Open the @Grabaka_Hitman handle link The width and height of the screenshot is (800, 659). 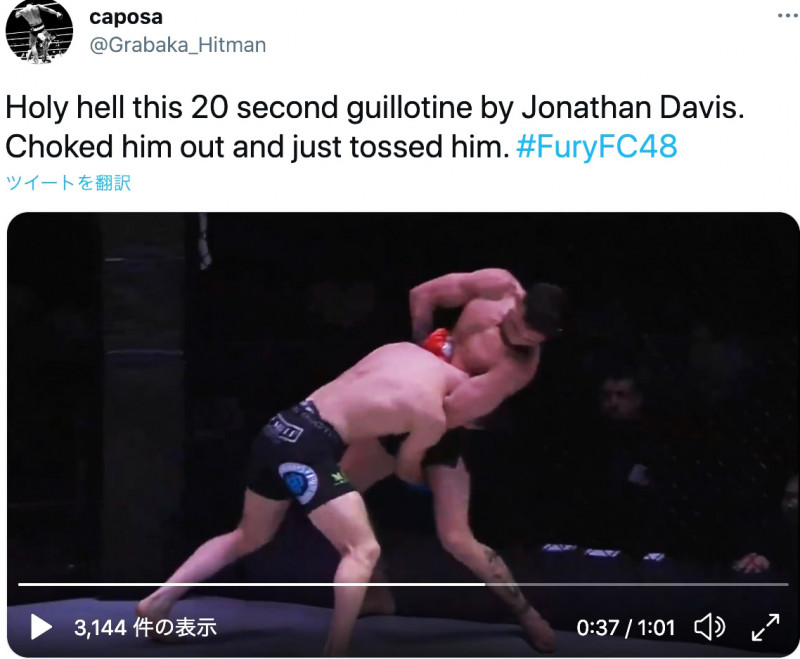(178, 45)
